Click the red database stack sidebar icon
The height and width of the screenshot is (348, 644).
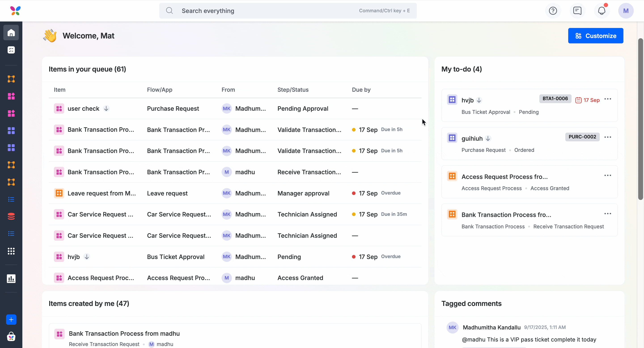click(11, 216)
